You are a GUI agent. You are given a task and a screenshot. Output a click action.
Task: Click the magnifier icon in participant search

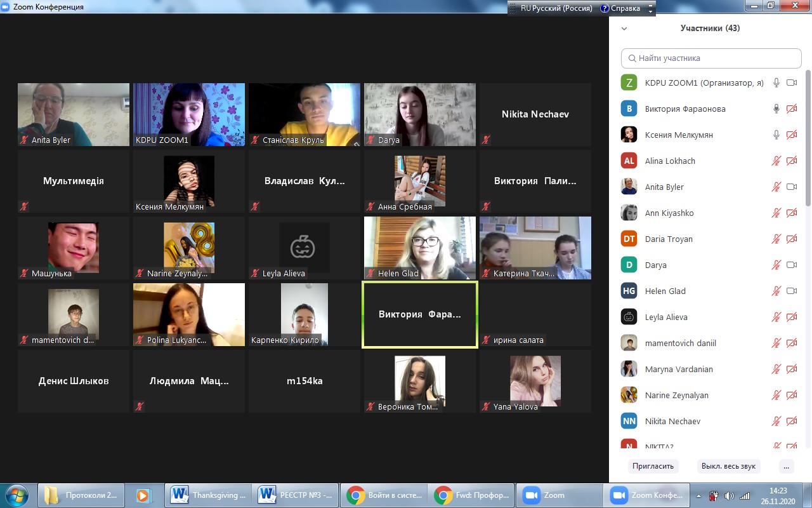632,58
